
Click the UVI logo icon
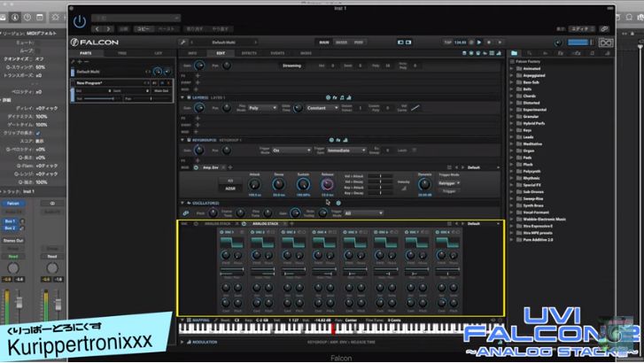[x=606, y=42]
